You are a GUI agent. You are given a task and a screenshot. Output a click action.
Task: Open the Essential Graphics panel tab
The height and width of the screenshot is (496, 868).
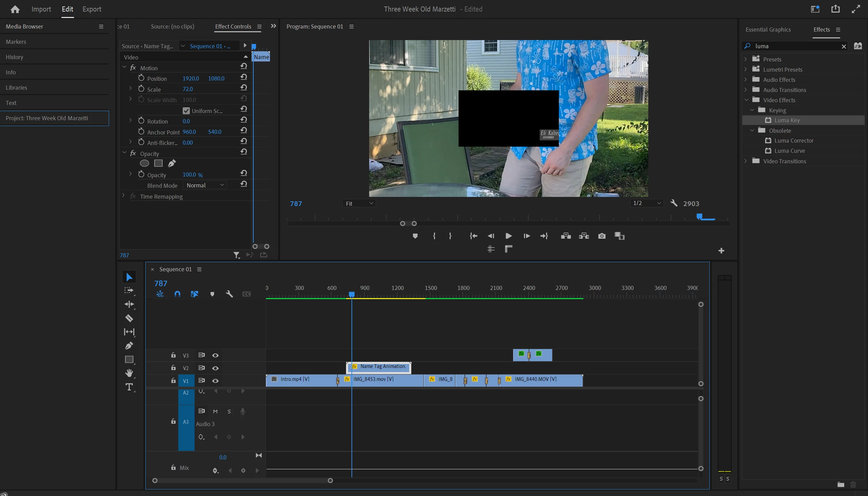pyautogui.click(x=768, y=30)
